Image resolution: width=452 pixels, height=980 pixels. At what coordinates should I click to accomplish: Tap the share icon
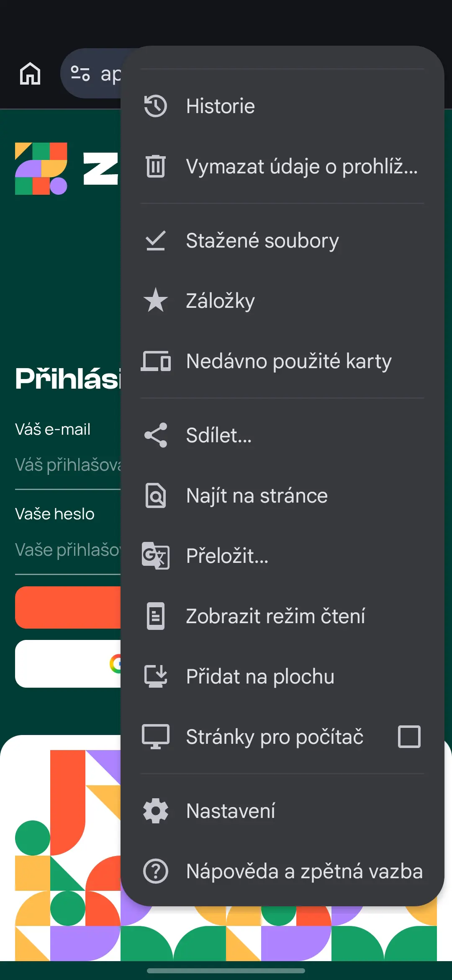156,435
